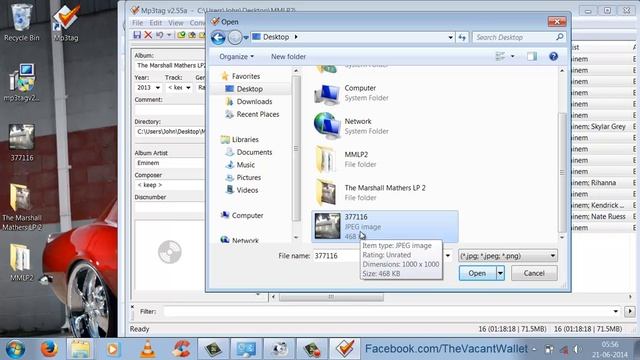
Task: Open the Windows Start menu
Action: click(x=16, y=349)
